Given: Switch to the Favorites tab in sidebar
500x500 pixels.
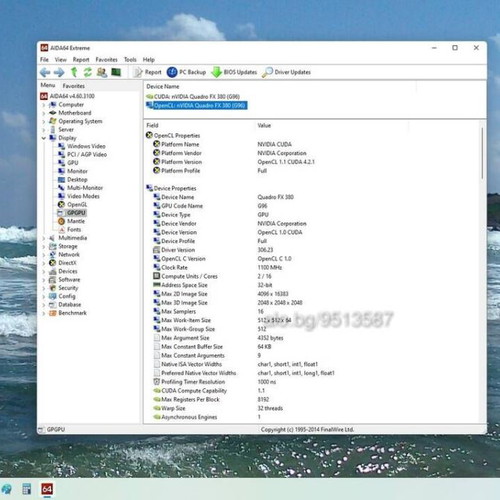Looking at the screenshot, I should (74, 86).
